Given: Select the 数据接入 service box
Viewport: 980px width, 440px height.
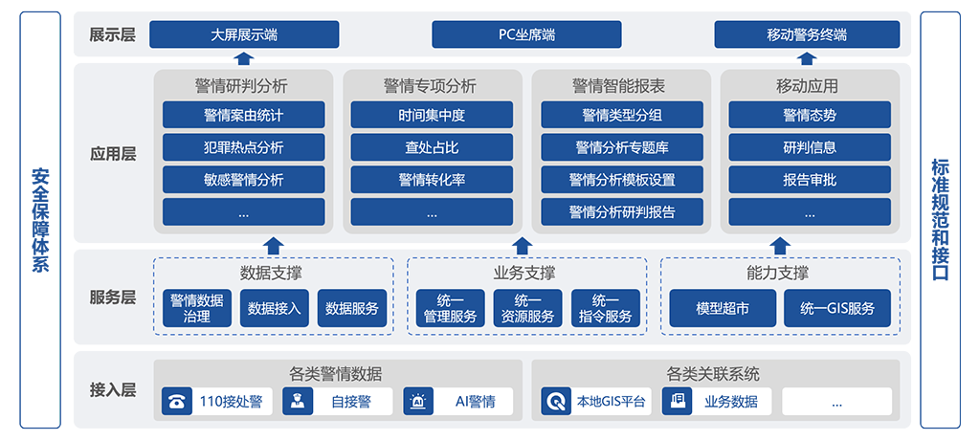Looking at the screenshot, I should tap(275, 308).
